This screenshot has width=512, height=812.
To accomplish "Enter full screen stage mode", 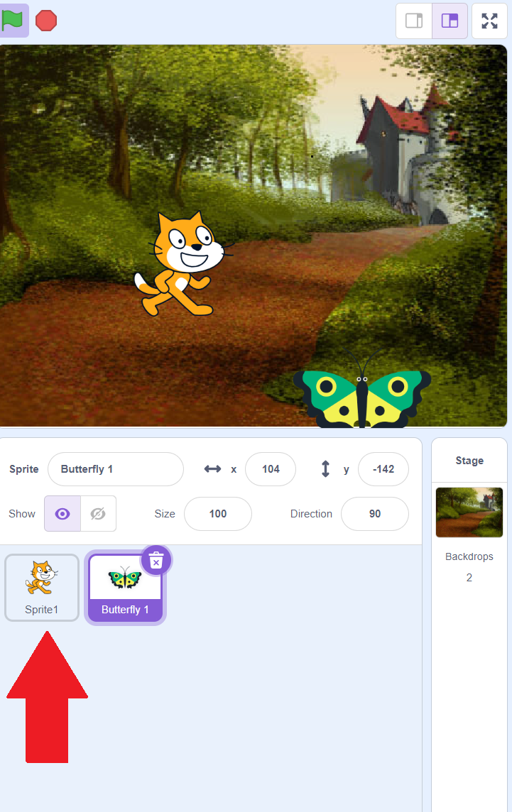I will [x=489, y=21].
